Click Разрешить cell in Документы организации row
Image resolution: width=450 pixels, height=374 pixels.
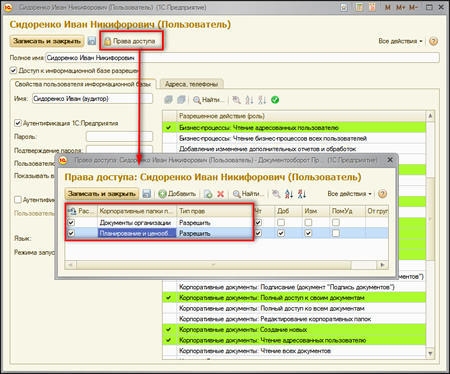pos(215,222)
